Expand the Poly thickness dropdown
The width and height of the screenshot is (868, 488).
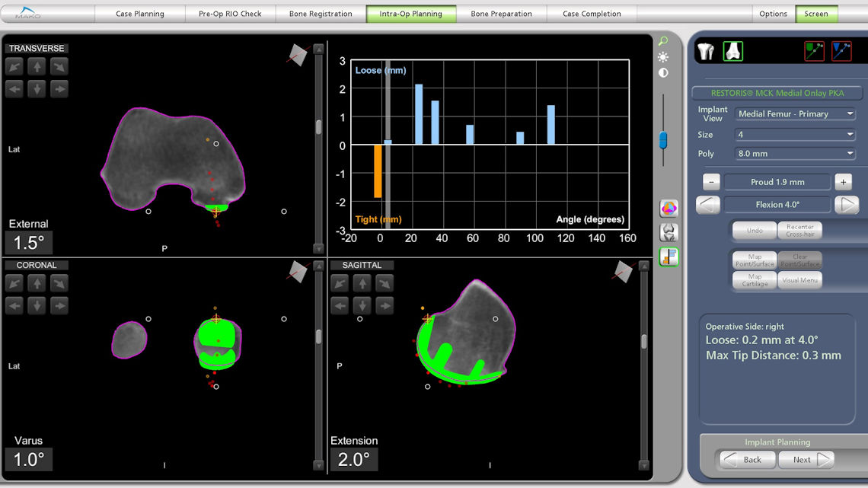point(795,154)
